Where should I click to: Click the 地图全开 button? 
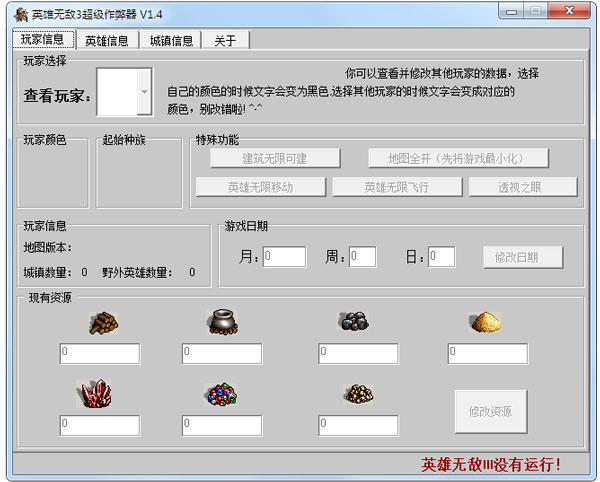pyautogui.click(x=459, y=158)
